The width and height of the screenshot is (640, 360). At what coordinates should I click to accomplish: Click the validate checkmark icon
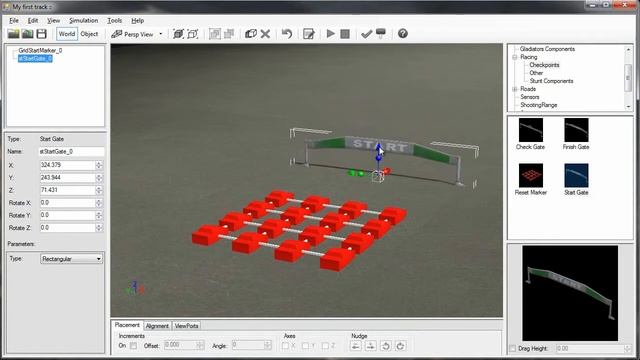(367, 34)
